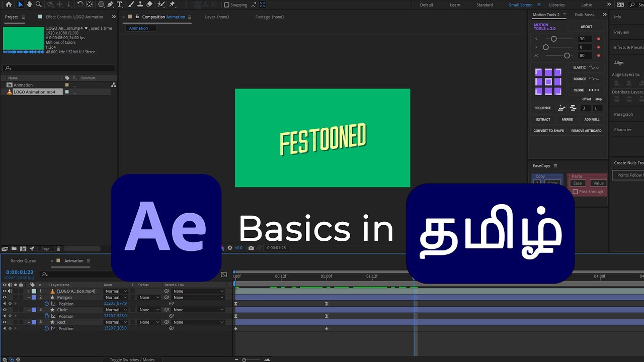This screenshot has width=644, height=362.
Task: Hide the LOGO Animation.mp4 layer eye
Action: (x=5, y=291)
